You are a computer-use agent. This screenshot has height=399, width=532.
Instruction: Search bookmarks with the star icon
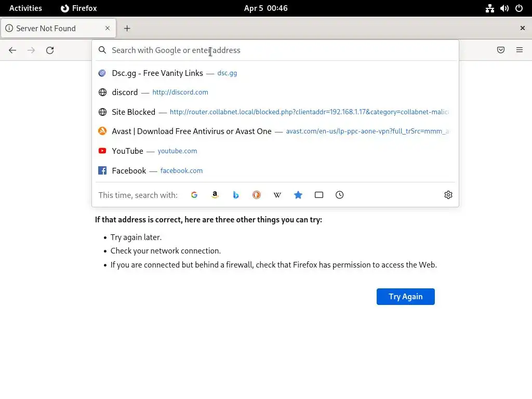point(298,195)
